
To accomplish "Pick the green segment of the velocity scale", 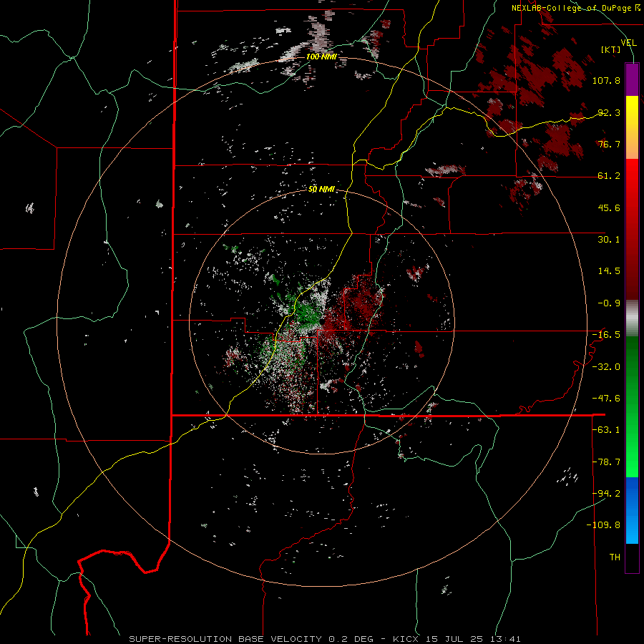I will tap(632, 406).
